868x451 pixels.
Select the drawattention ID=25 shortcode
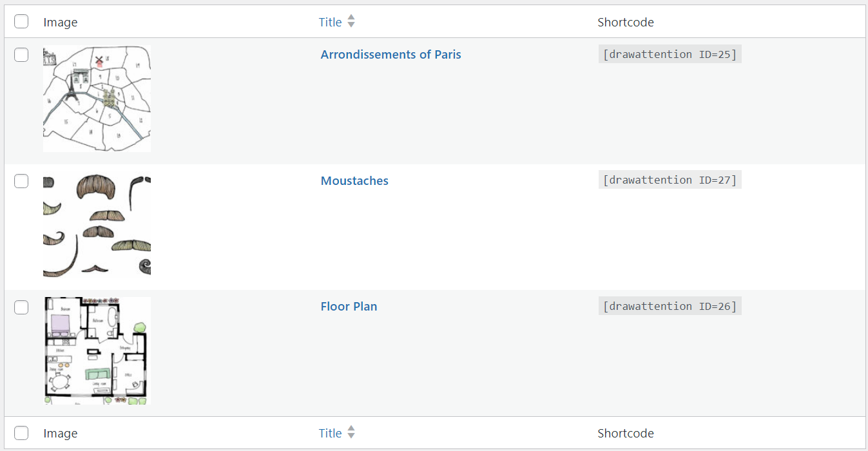click(x=670, y=54)
